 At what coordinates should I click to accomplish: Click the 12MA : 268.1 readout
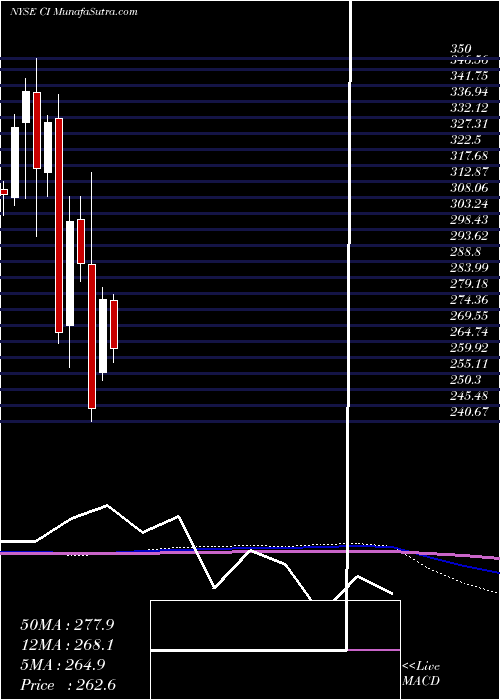point(67,645)
